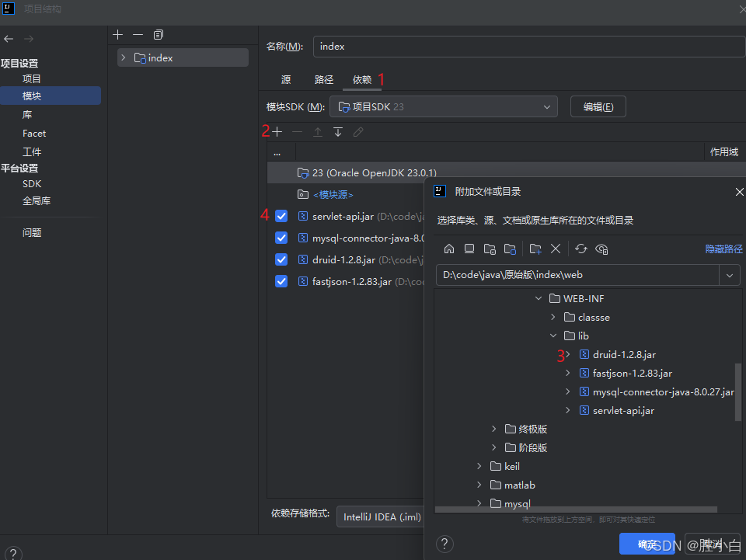Click delete X icon in file chooser toolbar
Viewport: 746px width, 560px height.
point(556,249)
